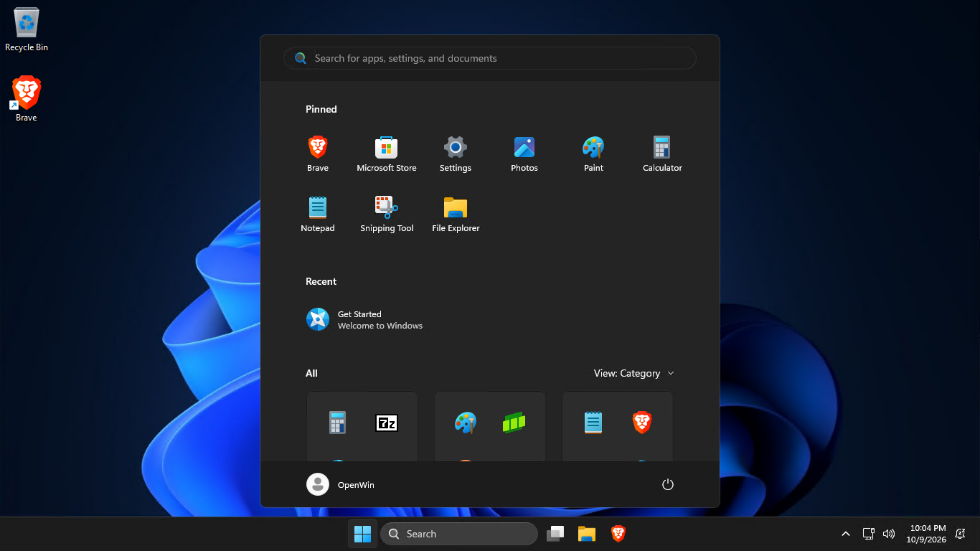Launch Microsoft Store from the Pinned apps
Image resolution: width=980 pixels, height=551 pixels.
point(387,154)
